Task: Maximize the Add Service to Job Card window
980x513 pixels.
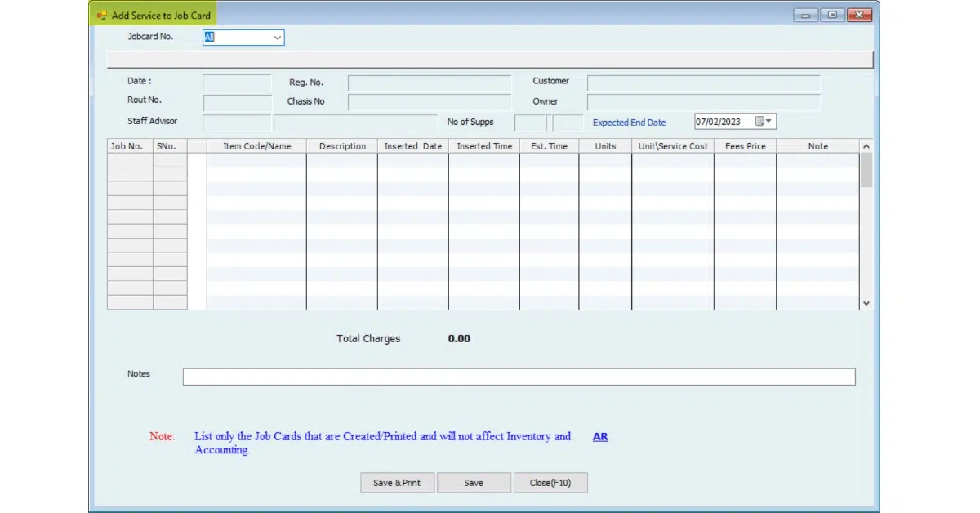Action: [832, 15]
